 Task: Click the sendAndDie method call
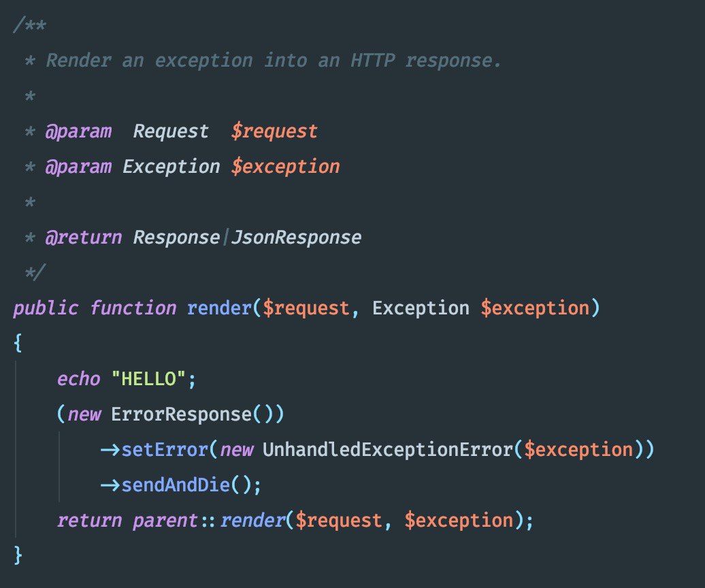pyautogui.click(x=176, y=485)
